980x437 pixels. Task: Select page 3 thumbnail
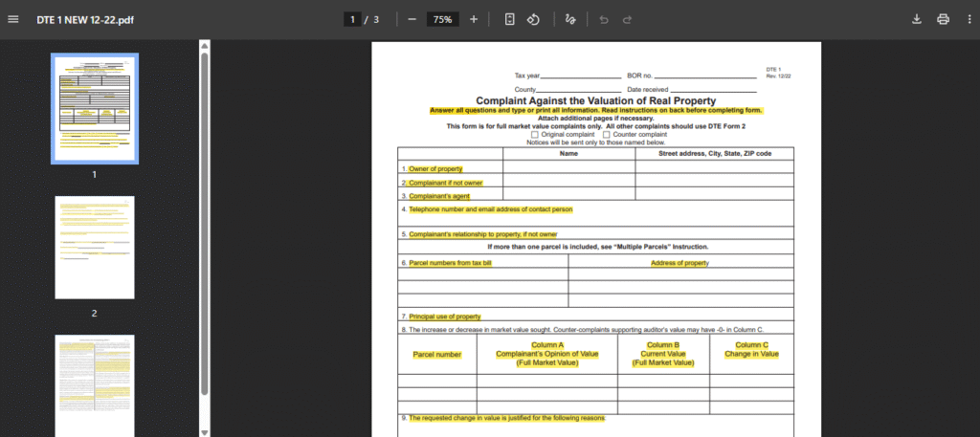95,385
